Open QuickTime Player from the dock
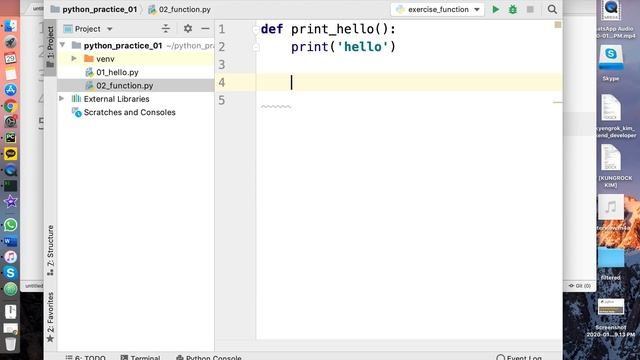 click(10, 170)
